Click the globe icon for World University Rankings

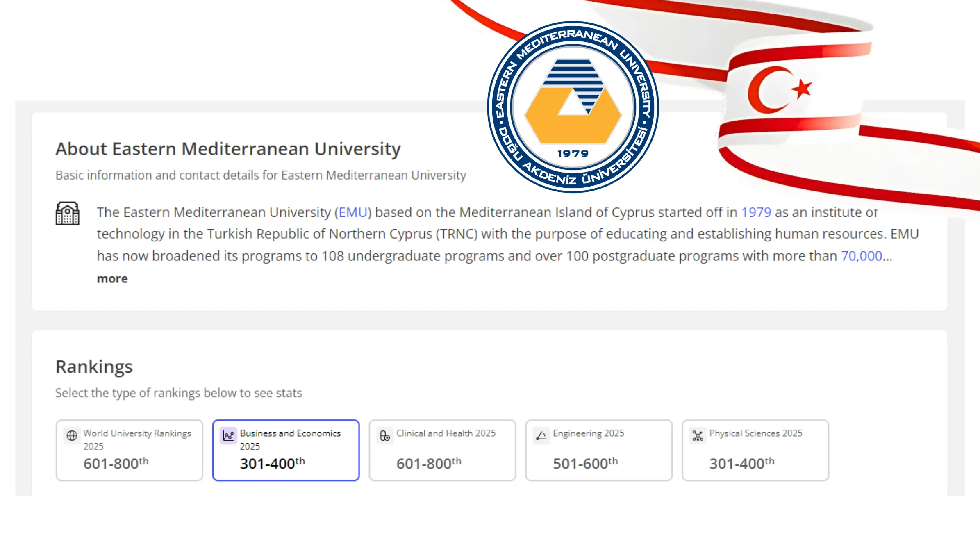point(72,435)
